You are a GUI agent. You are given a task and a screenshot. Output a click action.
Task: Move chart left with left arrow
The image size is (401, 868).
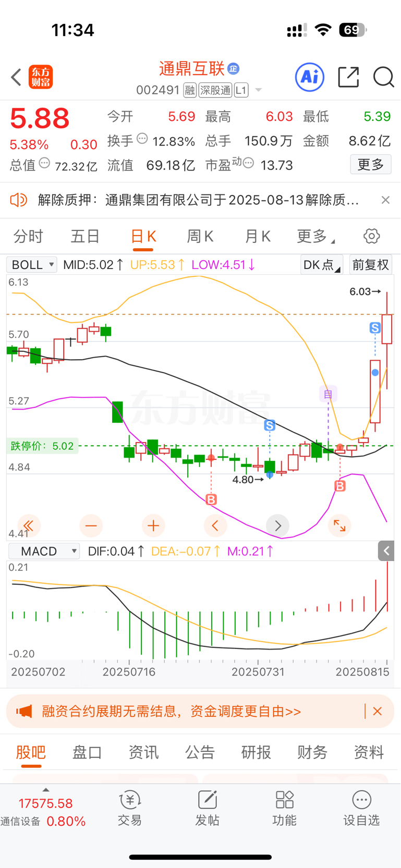(x=215, y=525)
